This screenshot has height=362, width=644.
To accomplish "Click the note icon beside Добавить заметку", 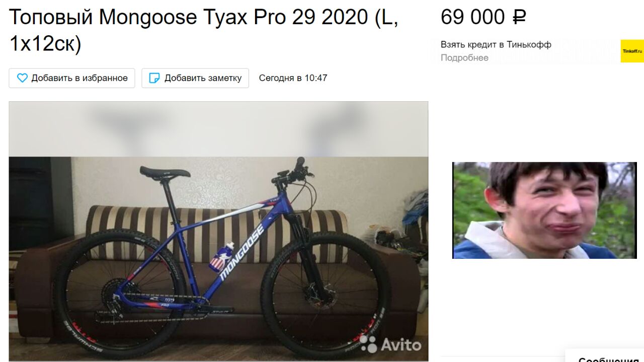I will click(155, 78).
